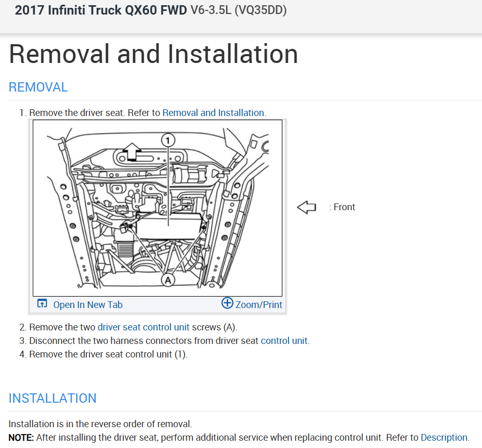Click the Zoom/Print plus icon
The width and height of the screenshot is (482, 448).
tap(227, 303)
